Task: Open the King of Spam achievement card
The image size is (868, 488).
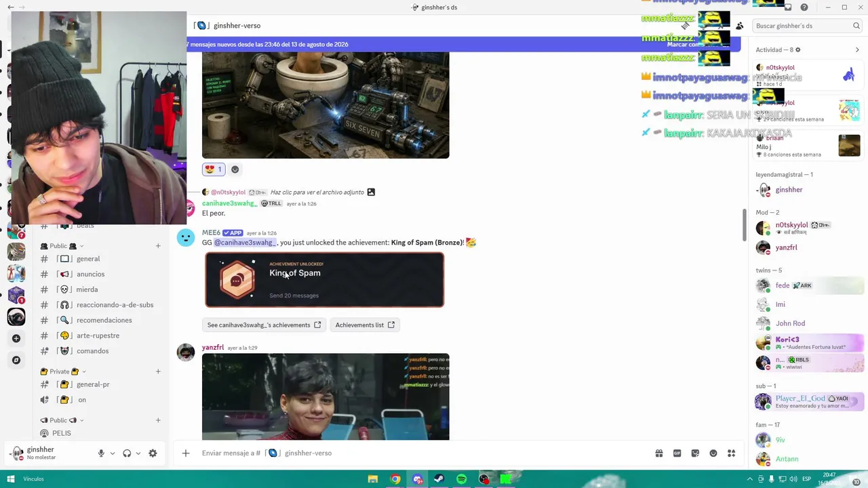Action: point(325,280)
